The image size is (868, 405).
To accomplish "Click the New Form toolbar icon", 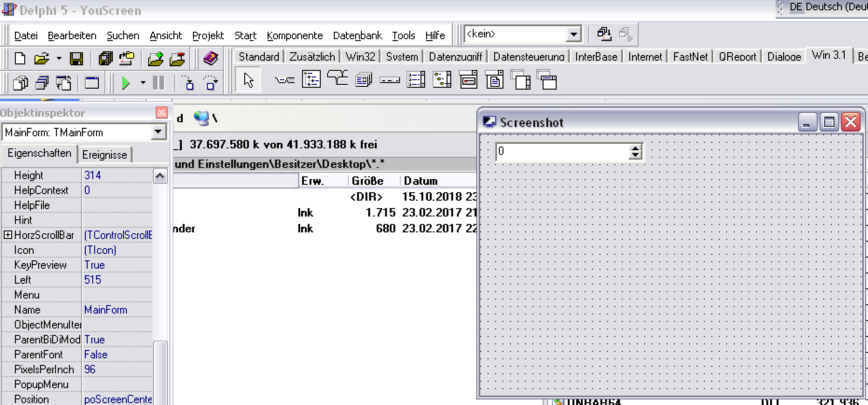I will click(92, 83).
